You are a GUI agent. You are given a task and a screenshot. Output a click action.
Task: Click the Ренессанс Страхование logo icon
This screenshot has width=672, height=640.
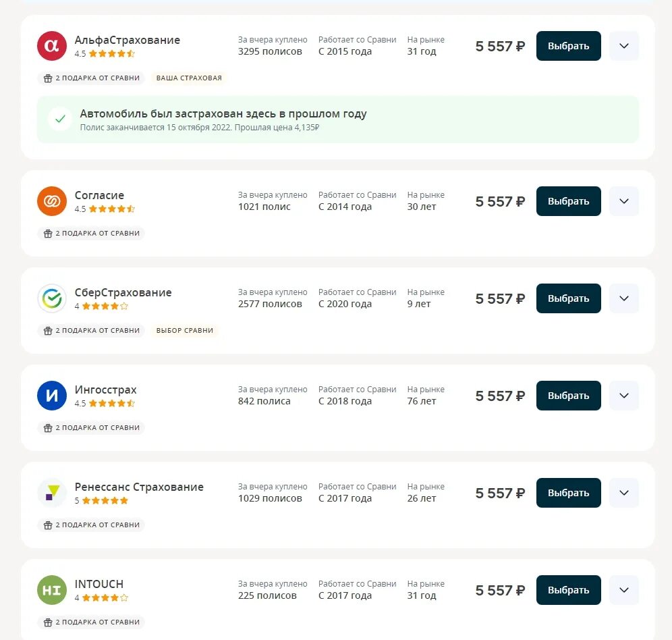[52, 493]
